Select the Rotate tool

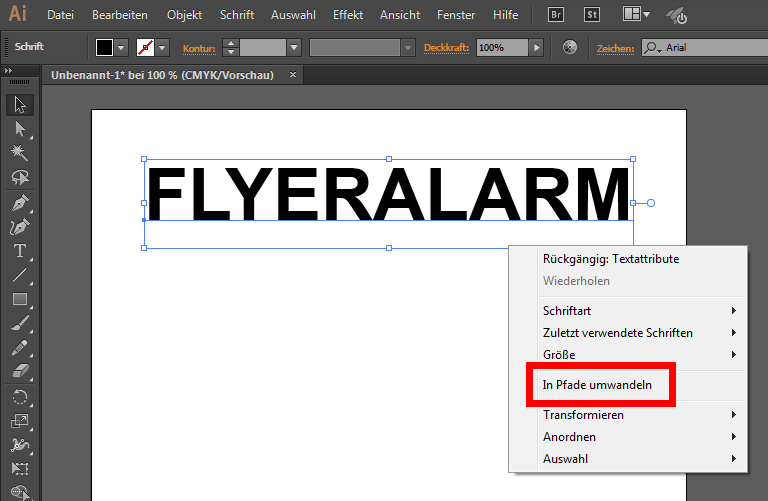tap(19, 397)
